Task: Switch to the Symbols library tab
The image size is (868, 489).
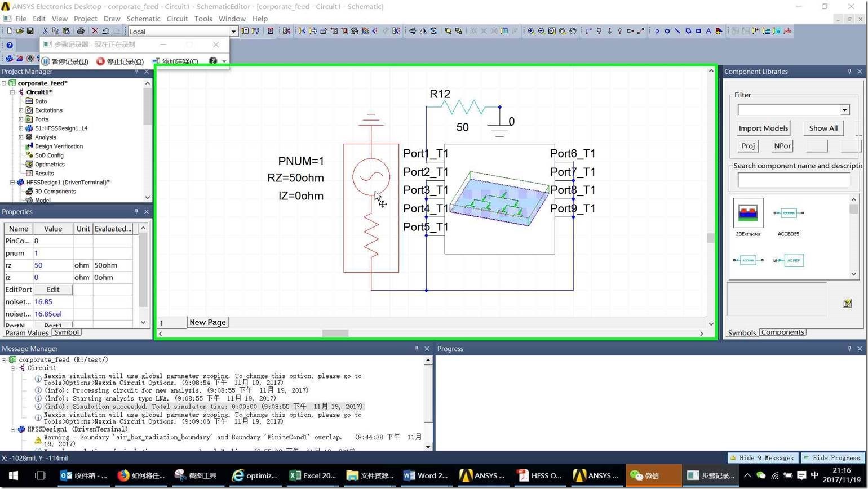Action: tap(742, 332)
